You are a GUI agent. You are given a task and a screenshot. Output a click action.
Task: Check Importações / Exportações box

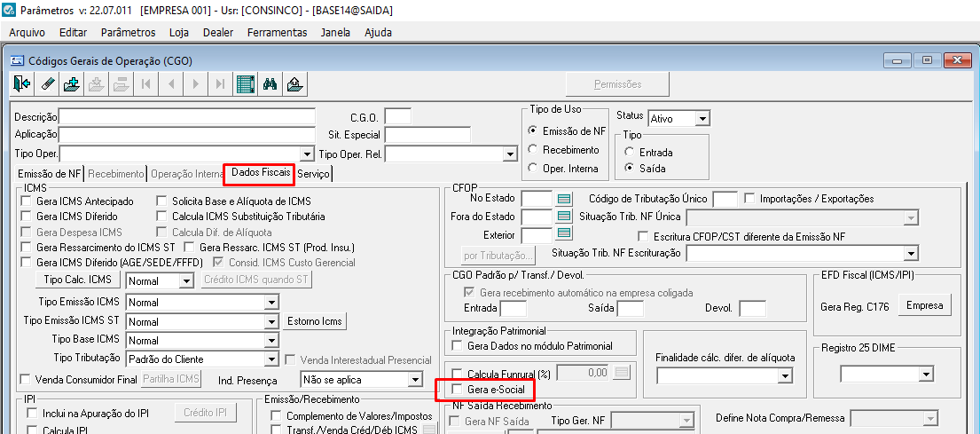click(x=749, y=199)
